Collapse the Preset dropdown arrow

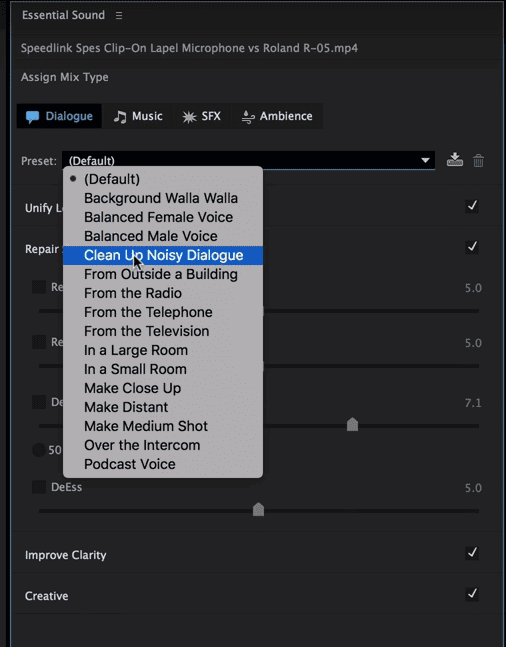coord(425,160)
